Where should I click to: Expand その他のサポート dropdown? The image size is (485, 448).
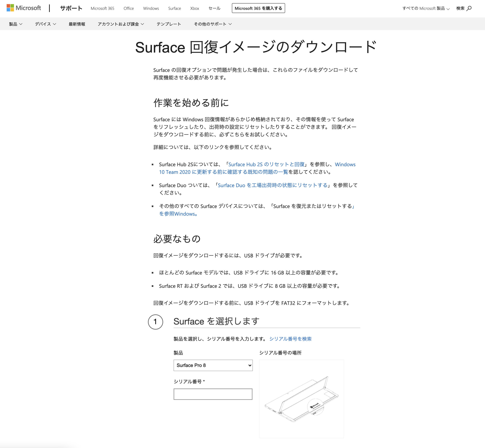point(213,24)
